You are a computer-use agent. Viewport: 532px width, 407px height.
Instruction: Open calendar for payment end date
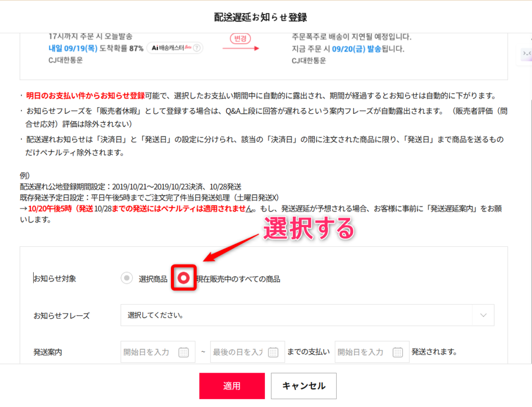(273, 352)
